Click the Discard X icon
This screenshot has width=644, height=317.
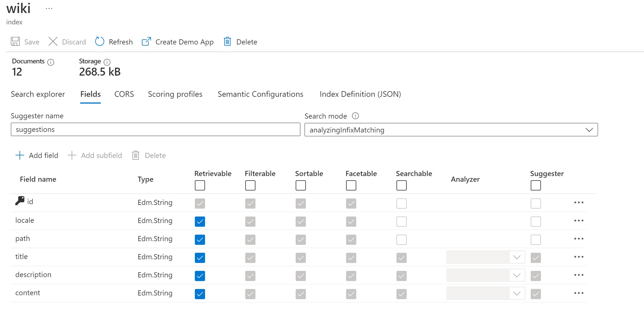(x=53, y=41)
